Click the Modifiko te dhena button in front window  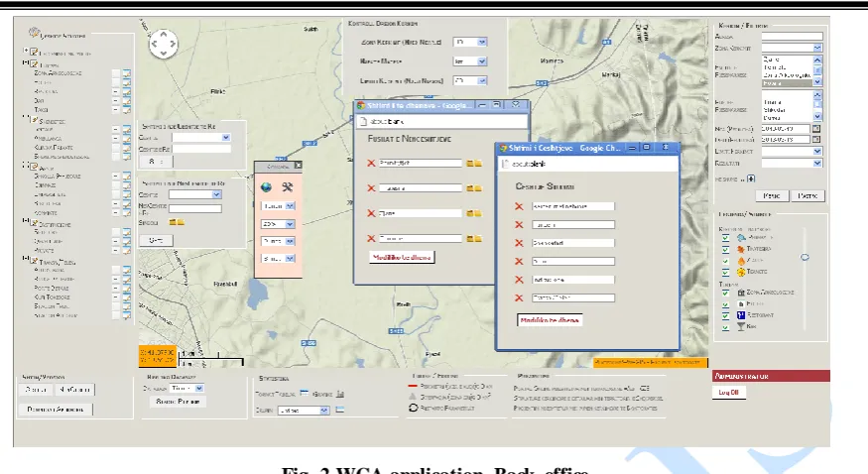550,320
